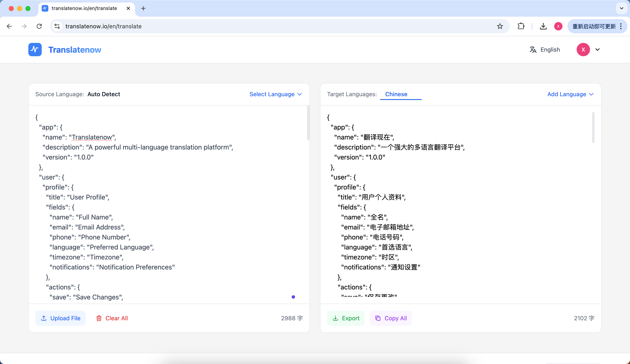Click the Copy All button

pyautogui.click(x=391, y=318)
